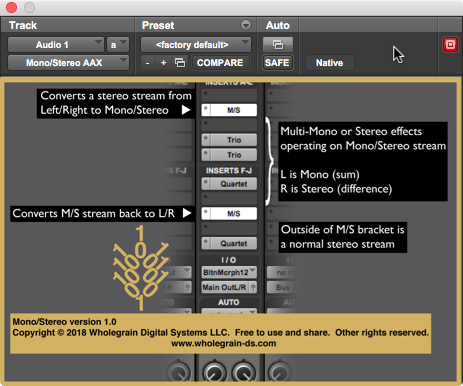This screenshot has height=386, width=463.
Task: Select the next preset plus button
Action: coord(163,63)
